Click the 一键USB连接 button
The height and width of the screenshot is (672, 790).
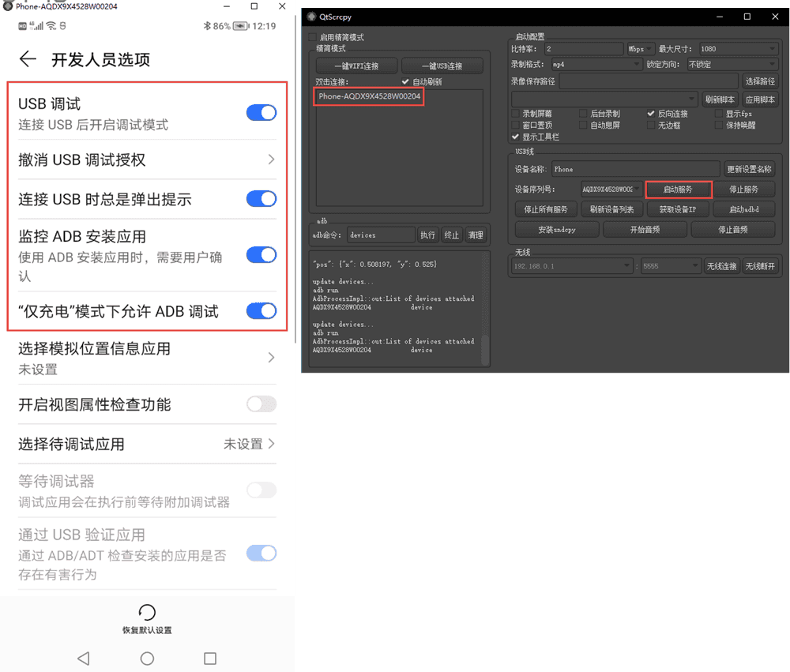(442, 66)
